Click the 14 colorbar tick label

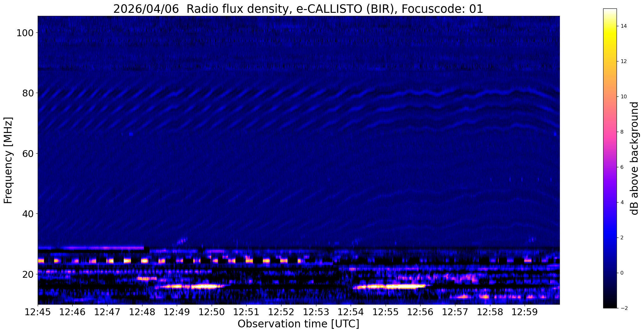click(624, 26)
